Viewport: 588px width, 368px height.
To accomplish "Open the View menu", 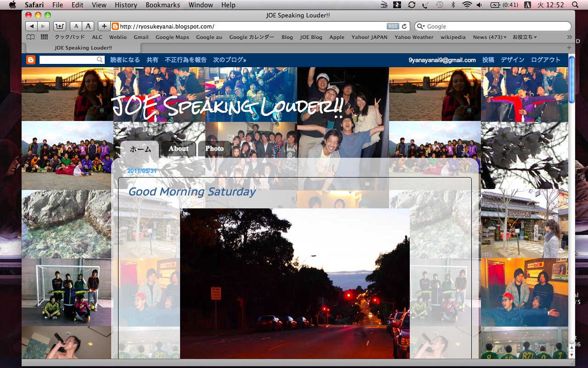I will tap(99, 5).
